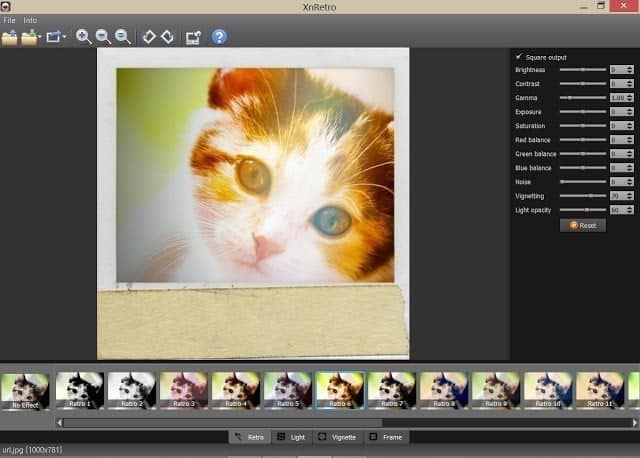Open an image file with the folder icon
The height and width of the screenshot is (458, 640).
[9, 37]
